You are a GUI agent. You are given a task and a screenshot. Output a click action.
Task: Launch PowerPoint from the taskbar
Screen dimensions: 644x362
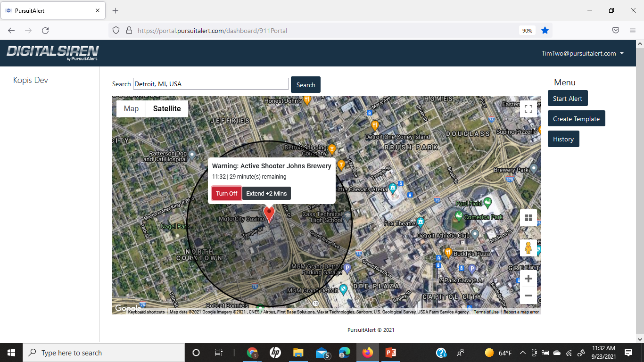coord(390,353)
